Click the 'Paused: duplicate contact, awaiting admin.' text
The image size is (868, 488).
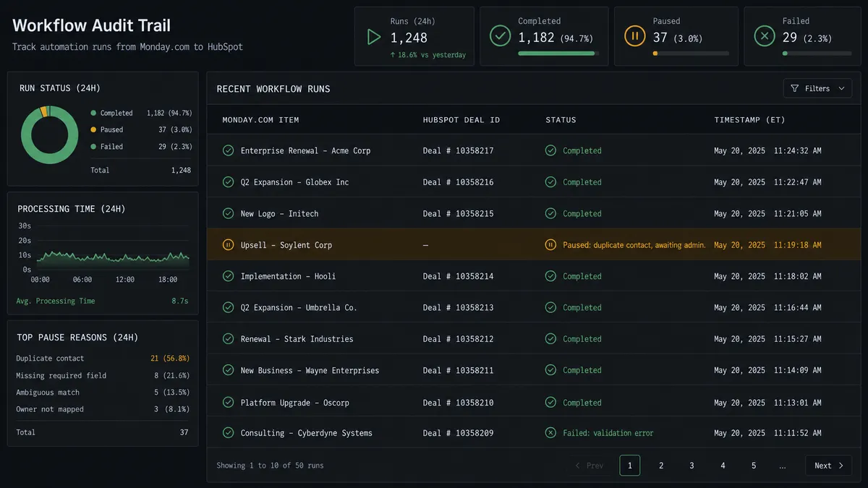coord(634,245)
